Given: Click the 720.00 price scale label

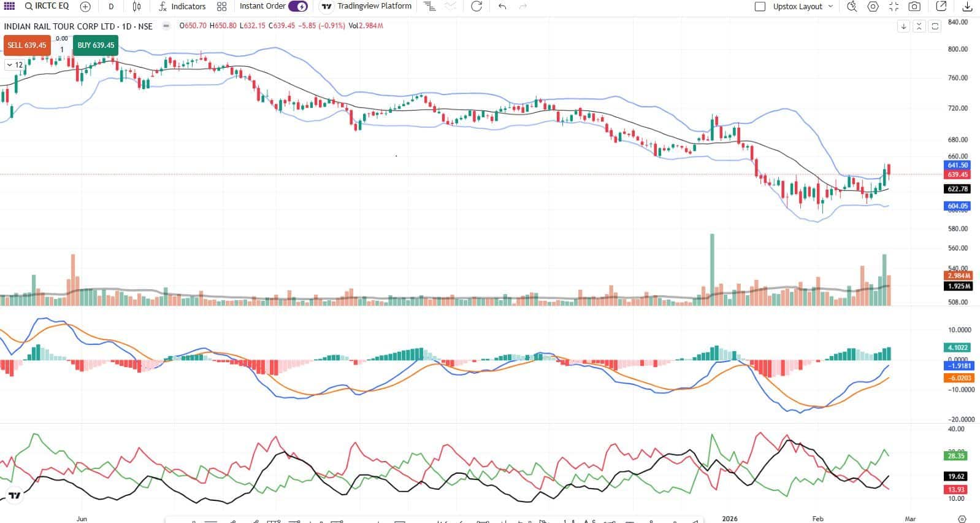Looking at the screenshot, I should point(958,108).
